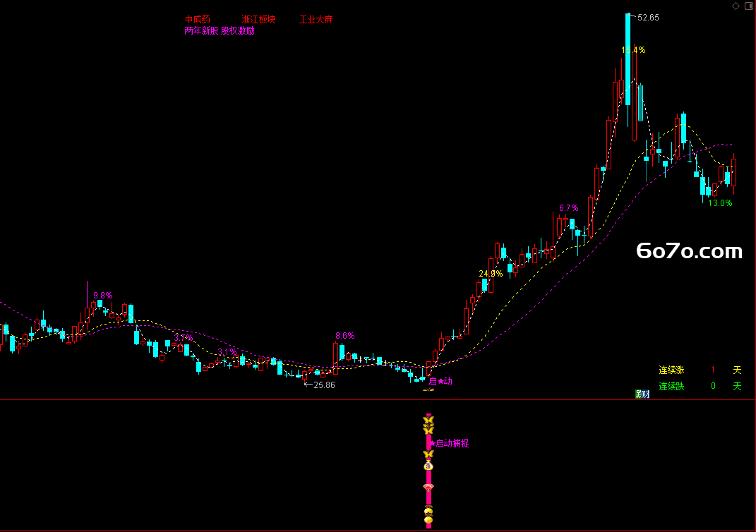The width and height of the screenshot is (756, 532).
Task: Open the 中成药 sector tag
Action: coord(198,19)
